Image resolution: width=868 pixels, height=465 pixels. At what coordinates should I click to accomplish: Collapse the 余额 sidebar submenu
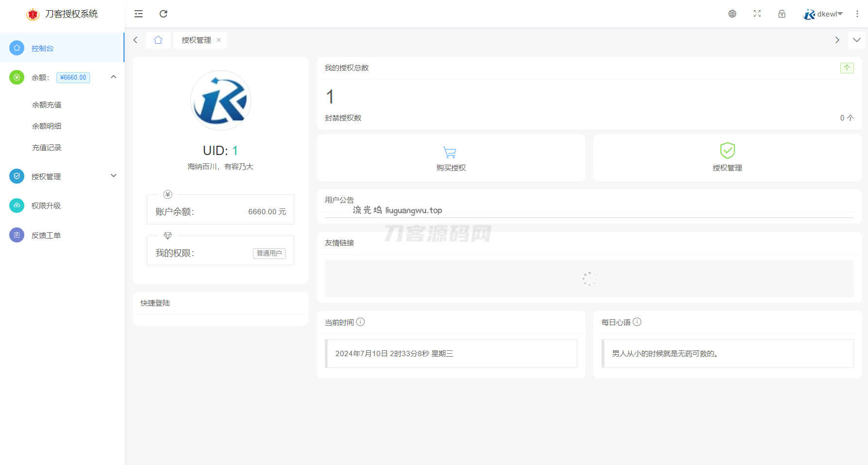coord(113,77)
